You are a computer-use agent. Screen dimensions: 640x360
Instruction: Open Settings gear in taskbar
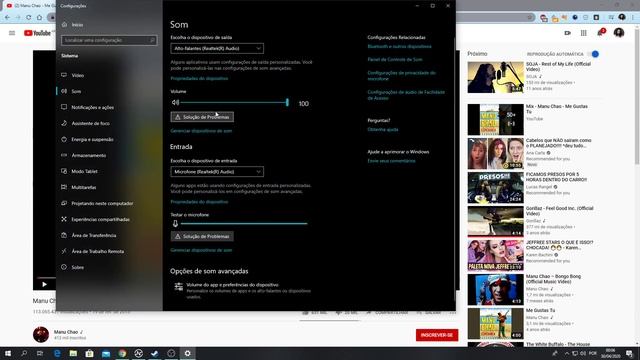click(187, 353)
